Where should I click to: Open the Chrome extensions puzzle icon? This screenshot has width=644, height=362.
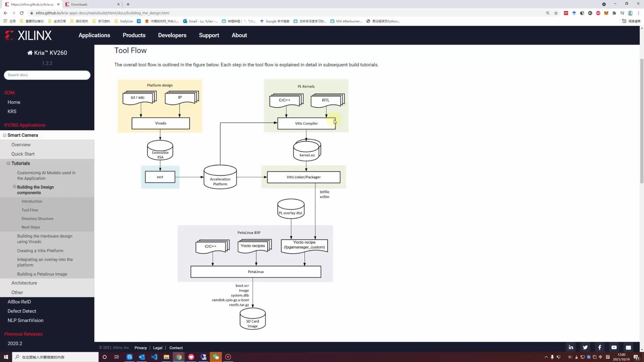tap(614, 13)
